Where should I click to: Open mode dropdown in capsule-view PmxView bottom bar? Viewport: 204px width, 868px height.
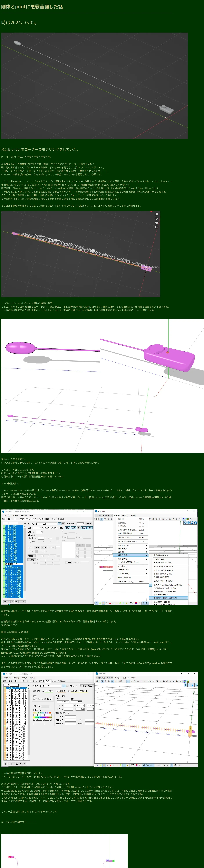click(159, 765)
